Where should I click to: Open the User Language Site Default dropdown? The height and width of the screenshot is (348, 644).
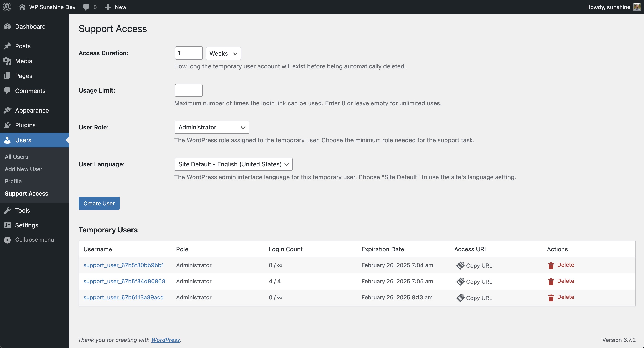point(233,164)
